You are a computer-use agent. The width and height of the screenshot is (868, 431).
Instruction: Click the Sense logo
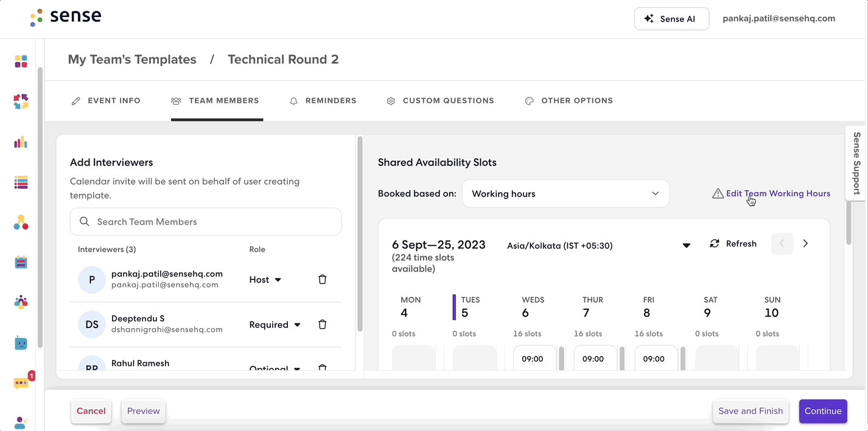click(66, 16)
